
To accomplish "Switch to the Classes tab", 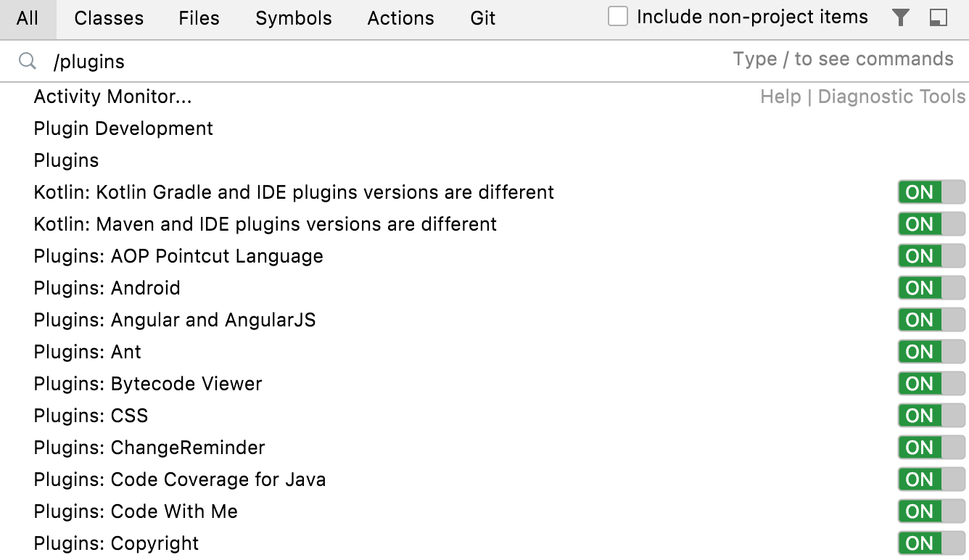I will (109, 18).
